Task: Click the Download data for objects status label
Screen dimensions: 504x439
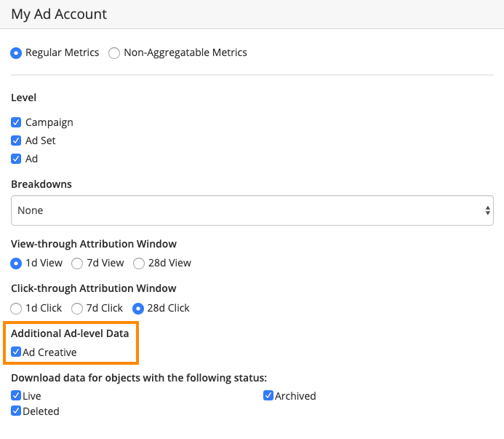Action: [139, 378]
